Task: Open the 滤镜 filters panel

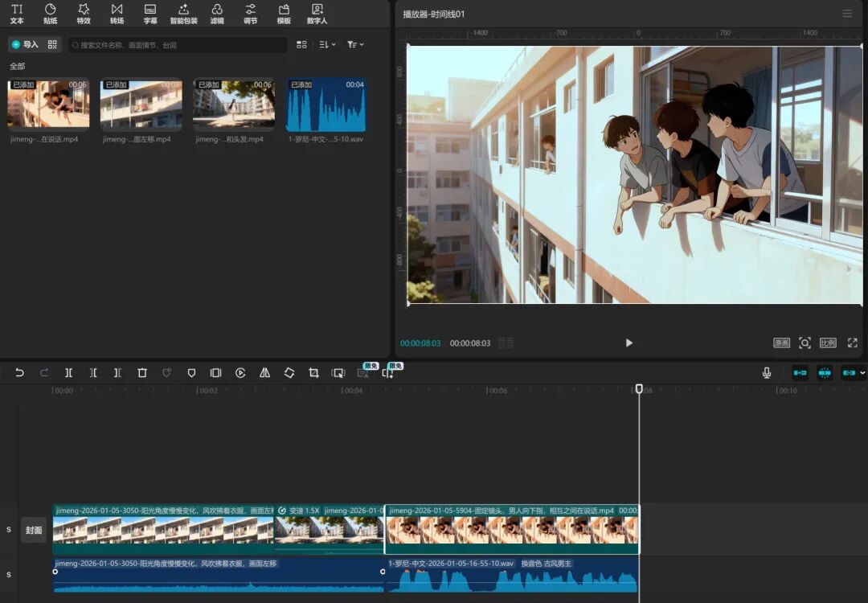Action: (x=217, y=13)
